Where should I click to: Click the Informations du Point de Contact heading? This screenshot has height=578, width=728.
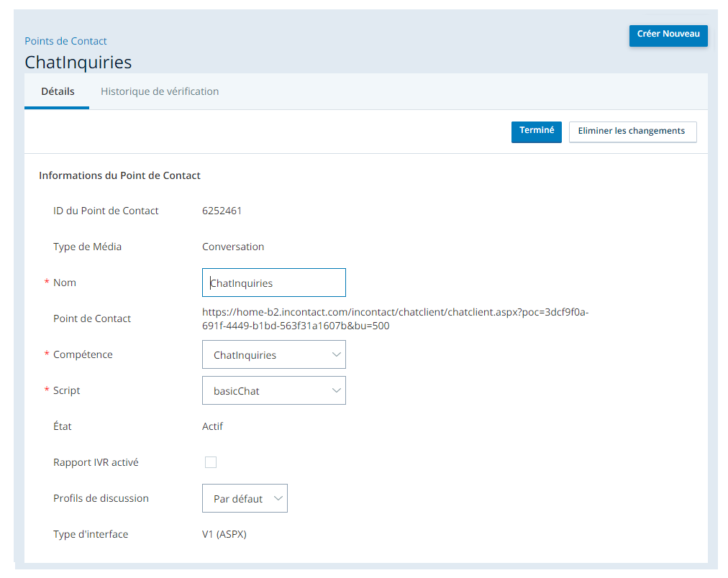119,175
